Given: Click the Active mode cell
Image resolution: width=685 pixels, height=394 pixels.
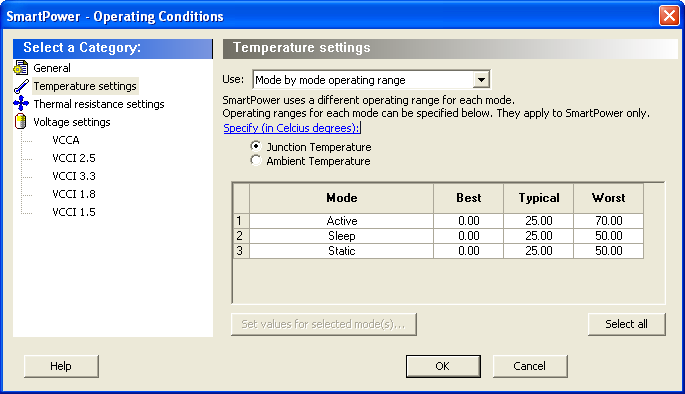Looking at the screenshot, I should (342, 221).
